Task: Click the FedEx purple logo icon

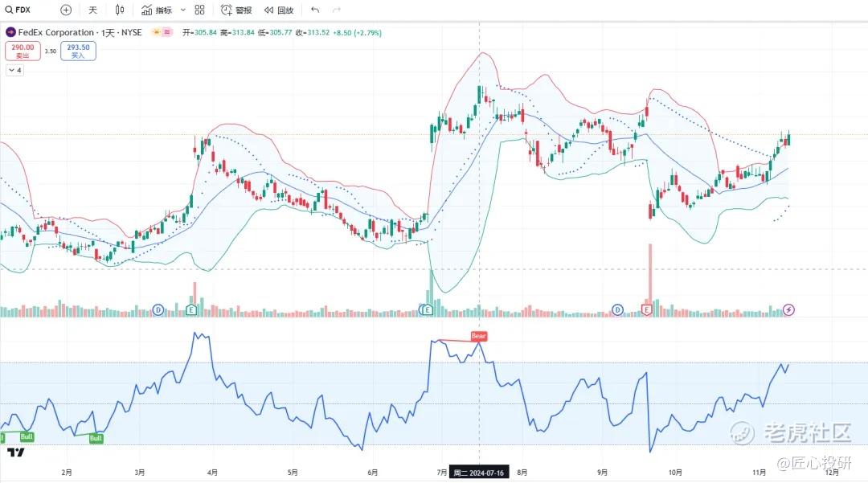Action: pyautogui.click(x=10, y=33)
